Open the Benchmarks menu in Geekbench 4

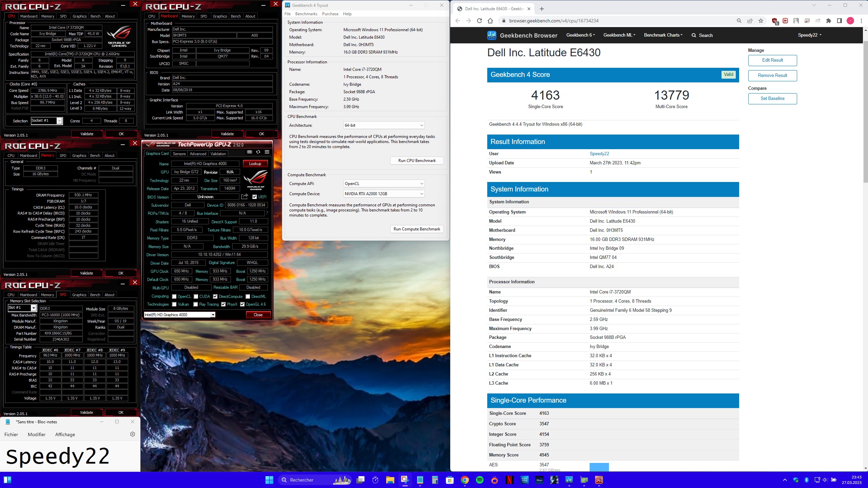point(306,14)
